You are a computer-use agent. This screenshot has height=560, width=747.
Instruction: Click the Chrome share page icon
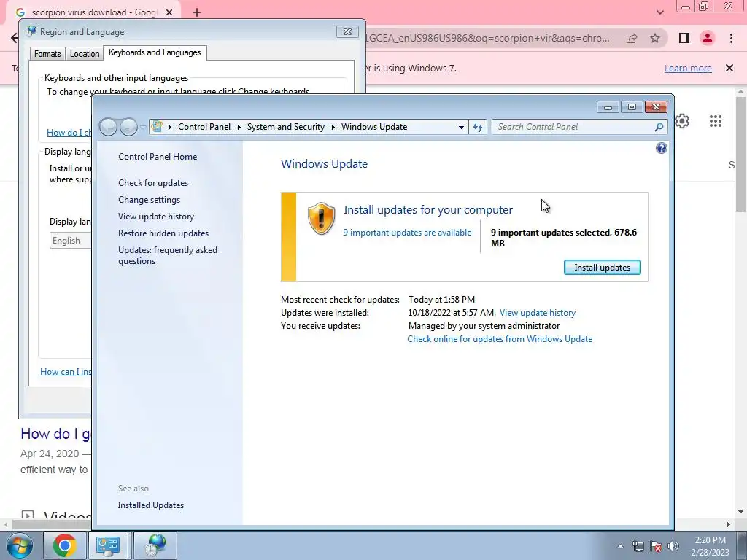pyautogui.click(x=632, y=38)
